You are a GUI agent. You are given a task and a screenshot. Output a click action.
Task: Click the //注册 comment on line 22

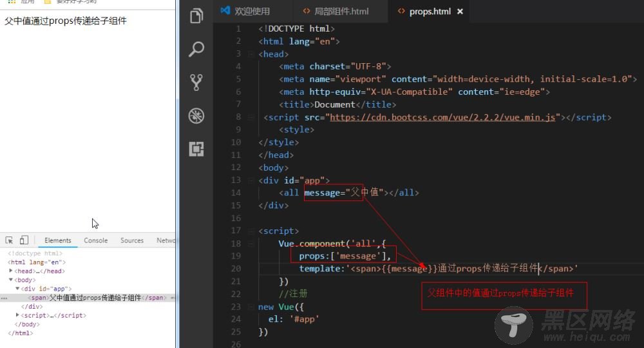293,294
